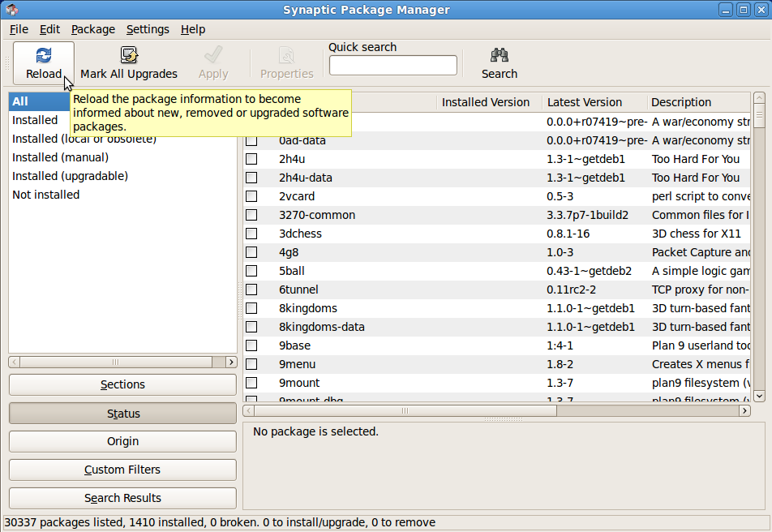The image size is (772, 532).
Task: Select the Not installed filter
Action: point(46,195)
